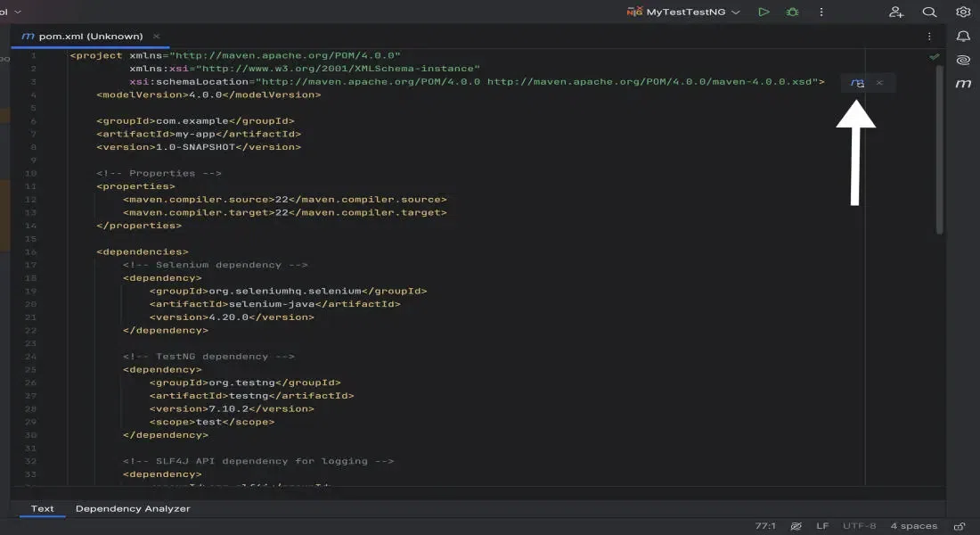This screenshot has width=980, height=535.
Task: Run the MyTestTestNG configuration
Action: click(x=764, y=12)
